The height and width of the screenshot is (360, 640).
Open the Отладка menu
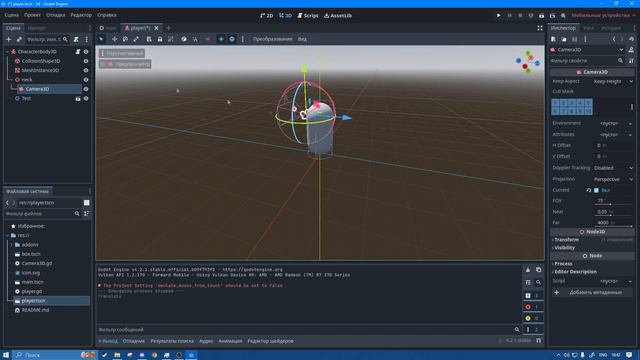click(x=56, y=15)
